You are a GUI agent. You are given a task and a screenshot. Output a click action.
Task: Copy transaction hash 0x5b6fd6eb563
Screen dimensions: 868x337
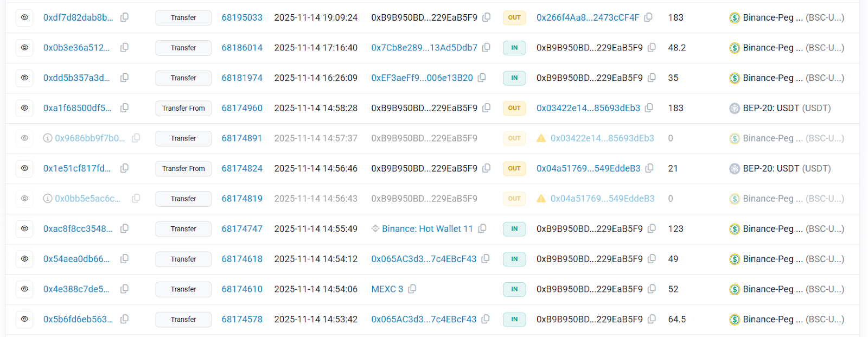124,319
